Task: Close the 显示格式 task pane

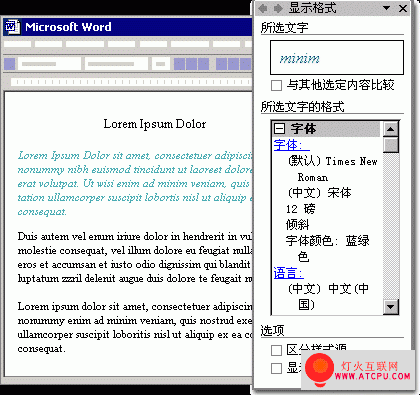Action: point(403,8)
